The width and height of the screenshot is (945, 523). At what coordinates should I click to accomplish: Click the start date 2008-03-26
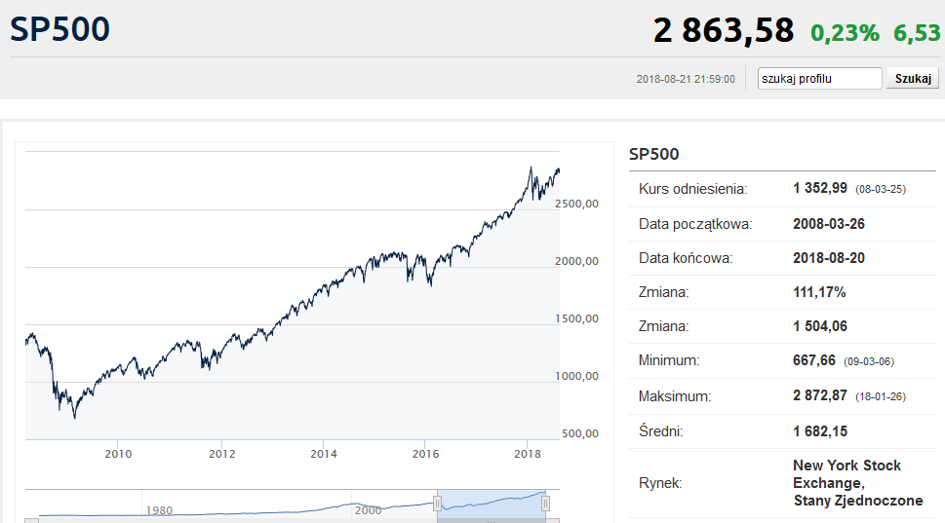829,224
